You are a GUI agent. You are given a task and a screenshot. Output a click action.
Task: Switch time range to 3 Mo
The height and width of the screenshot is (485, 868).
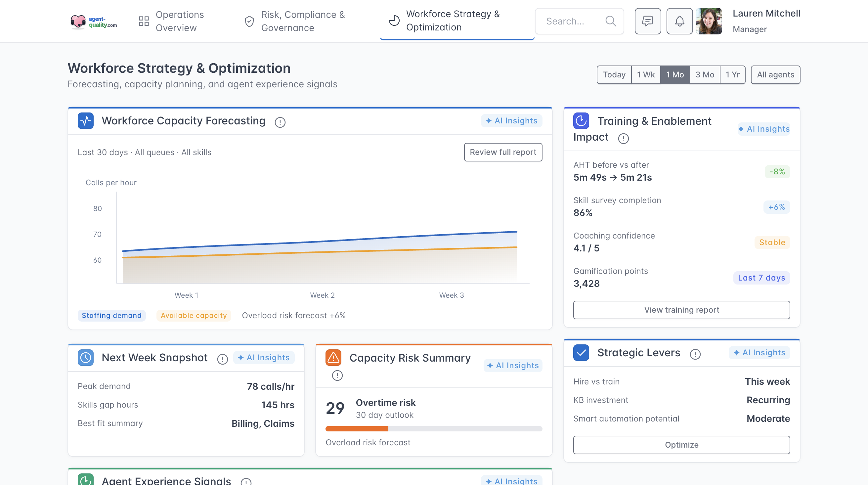pyautogui.click(x=705, y=74)
